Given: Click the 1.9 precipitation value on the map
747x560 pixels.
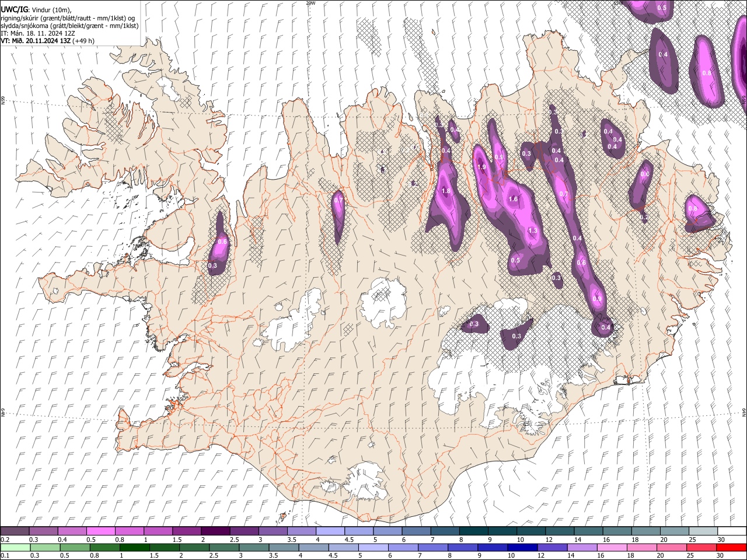Looking at the screenshot, I should coord(481,167).
